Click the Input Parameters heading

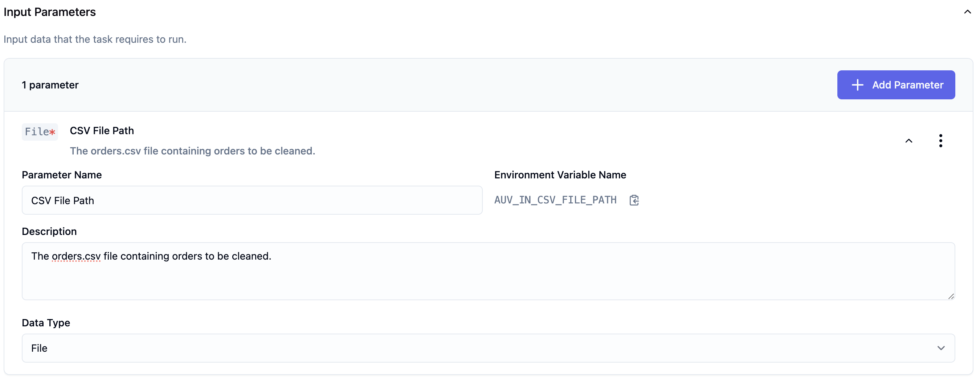[49, 12]
